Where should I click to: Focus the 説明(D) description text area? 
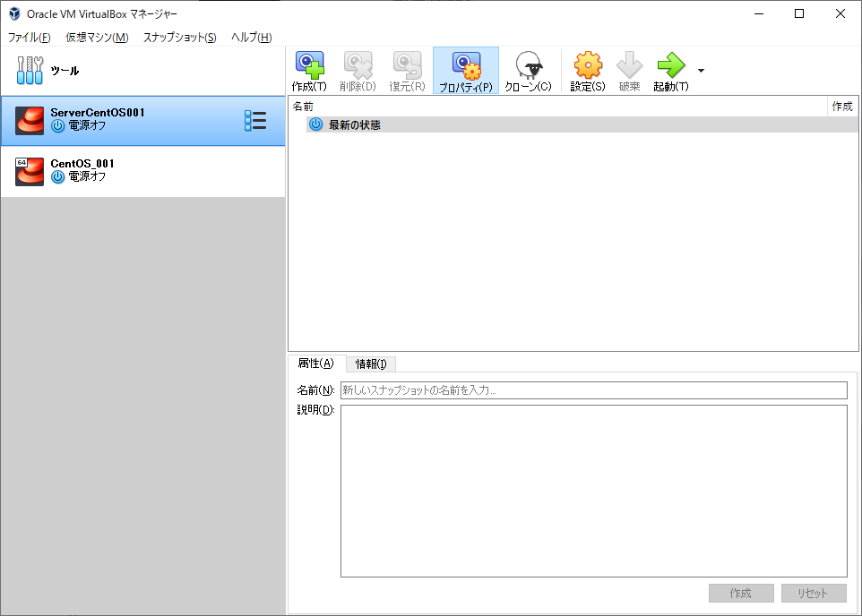point(594,492)
